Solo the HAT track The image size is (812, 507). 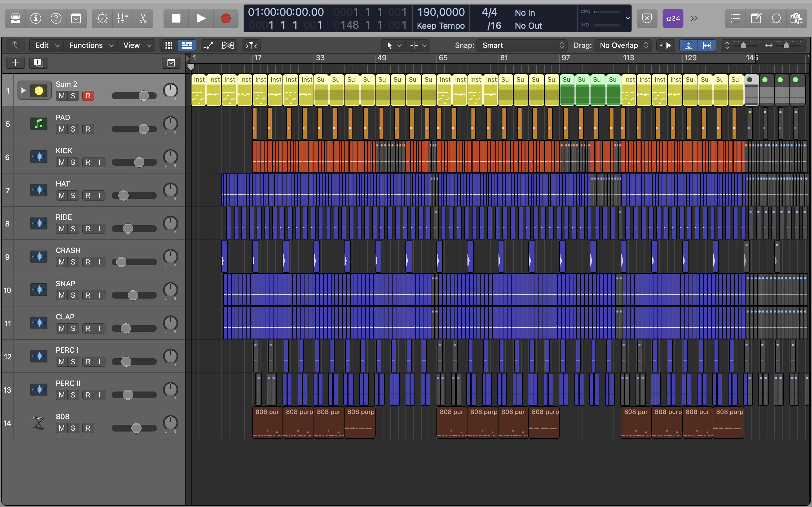73,195
